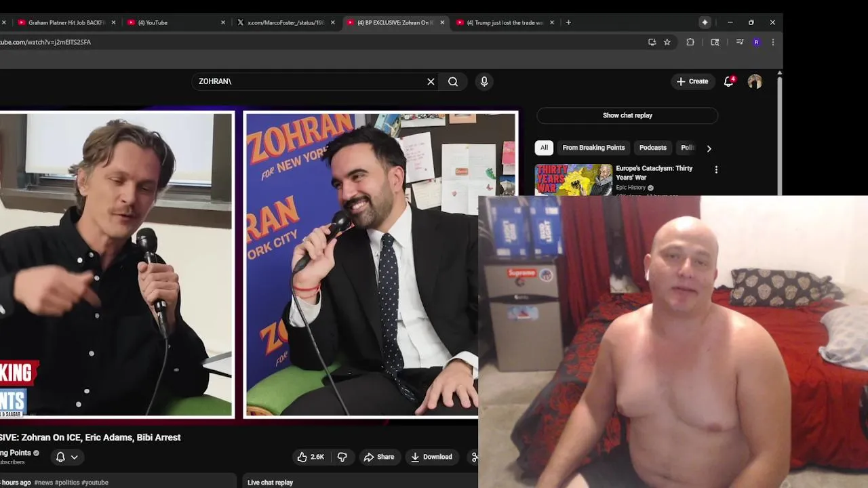The image size is (868, 488).
Task: Open Epic History channel link
Action: 631,188
